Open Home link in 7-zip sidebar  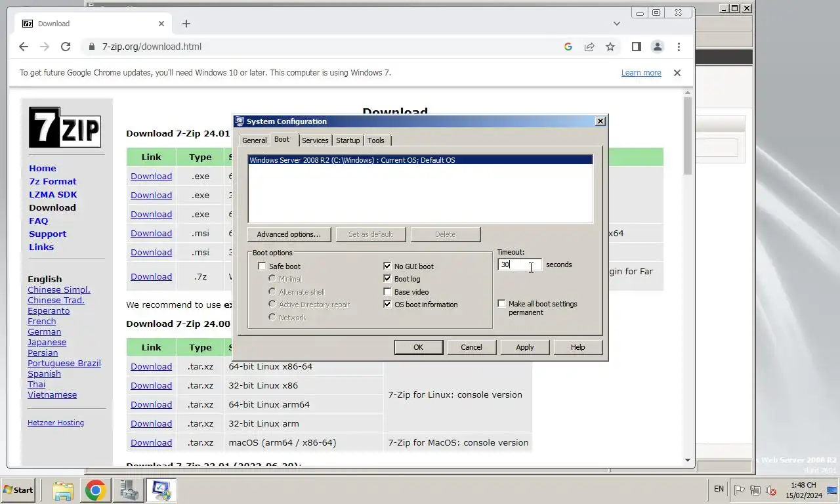(43, 169)
